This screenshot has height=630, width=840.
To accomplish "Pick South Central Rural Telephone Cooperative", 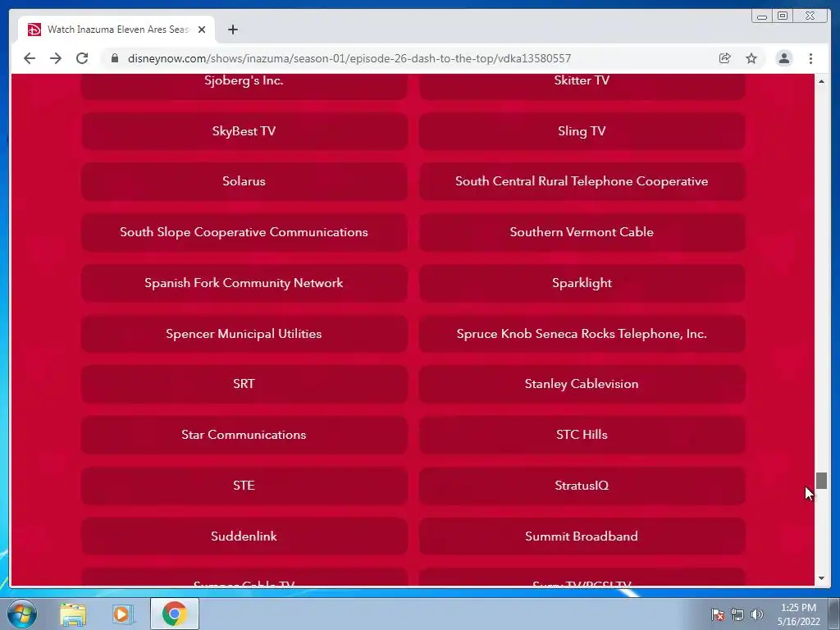I will pos(582,181).
